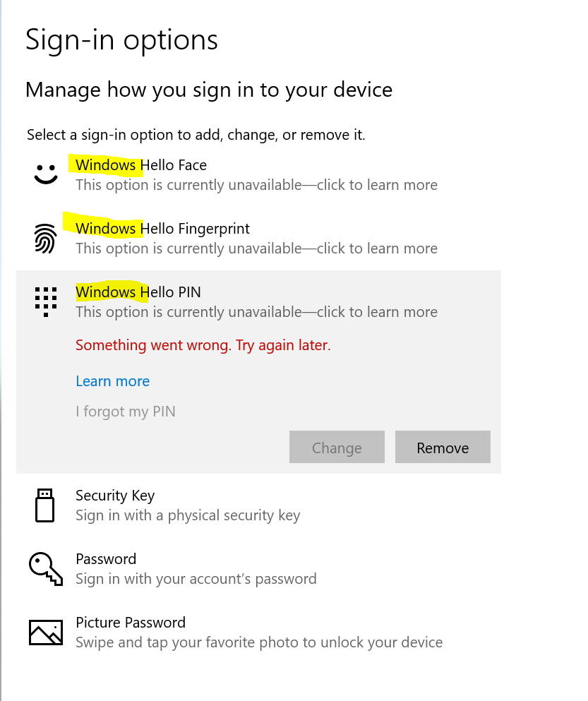The image size is (588, 701).
Task: Select the Windows Hello Face smiley icon
Action: coord(45,174)
